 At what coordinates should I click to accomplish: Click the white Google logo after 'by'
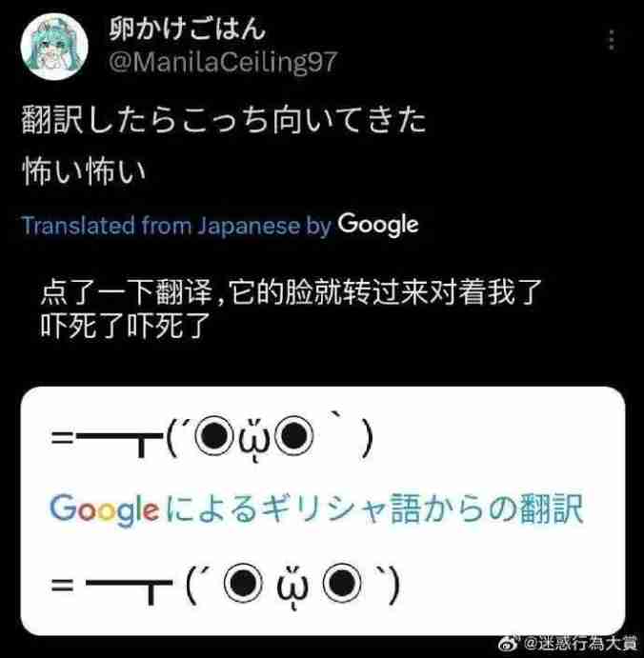378,225
